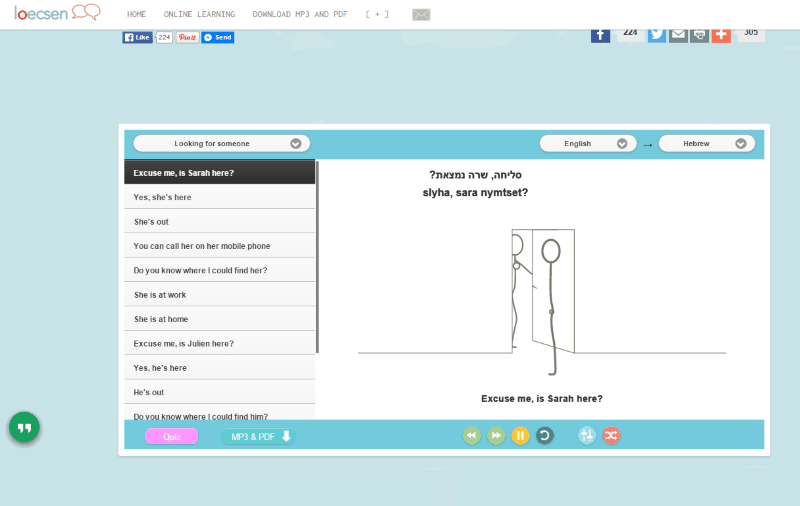
Task: Select 'Do you know where I could find him?'
Action: [x=219, y=413]
